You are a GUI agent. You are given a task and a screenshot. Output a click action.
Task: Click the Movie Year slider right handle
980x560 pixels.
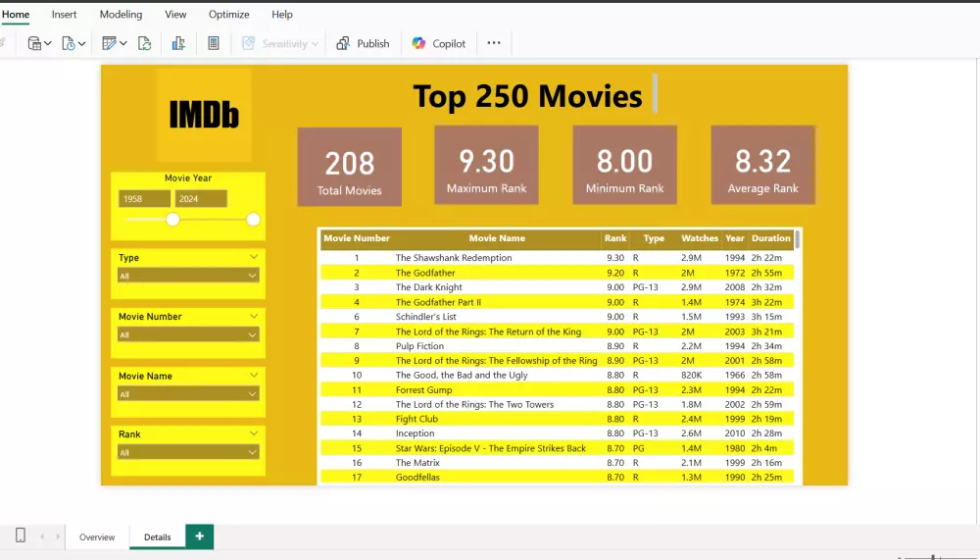pyautogui.click(x=253, y=220)
